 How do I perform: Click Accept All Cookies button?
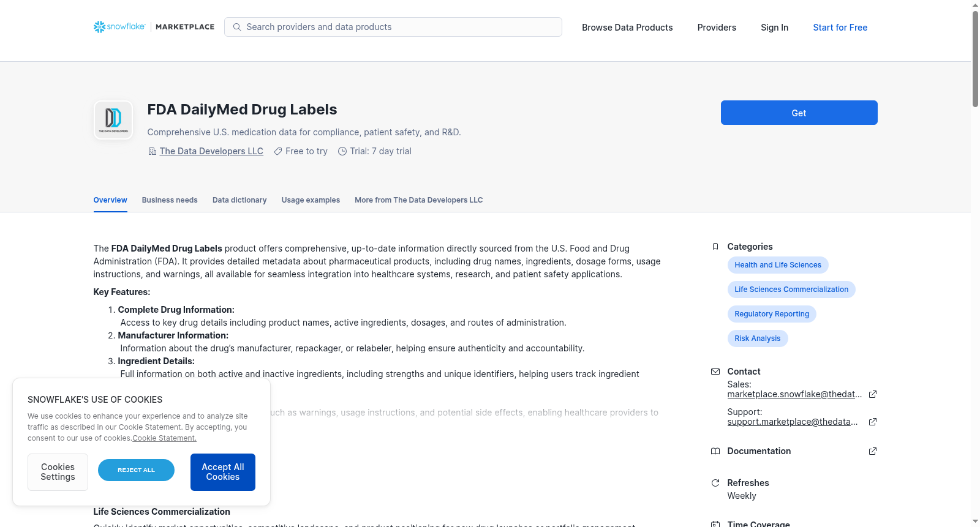[223, 472]
